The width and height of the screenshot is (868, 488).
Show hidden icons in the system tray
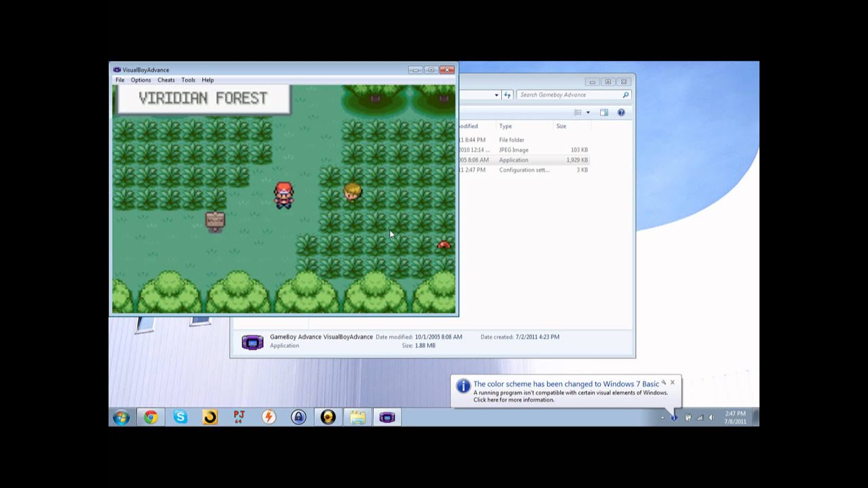pyautogui.click(x=663, y=418)
